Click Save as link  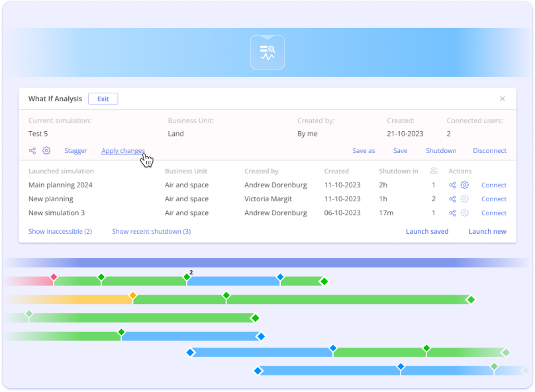[364, 150]
